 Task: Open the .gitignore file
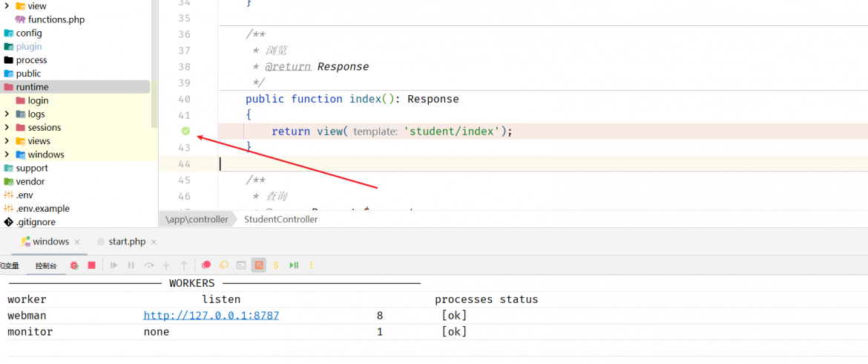36,222
